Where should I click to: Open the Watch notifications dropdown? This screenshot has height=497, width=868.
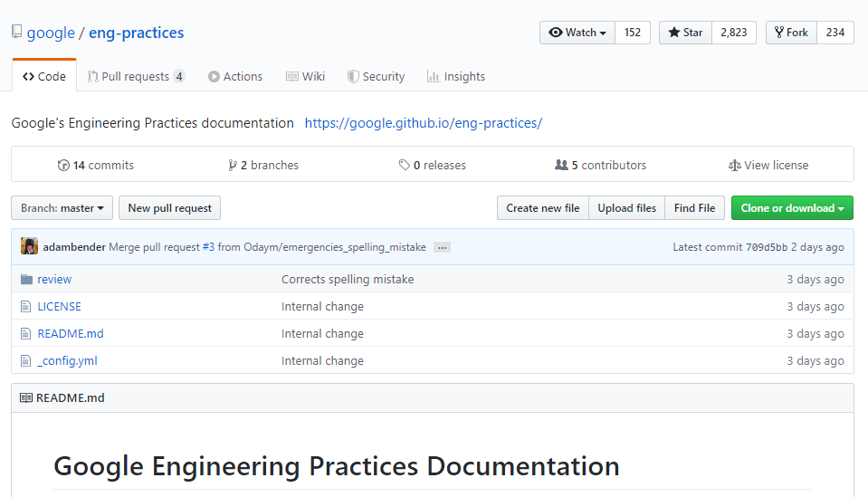tap(577, 33)
